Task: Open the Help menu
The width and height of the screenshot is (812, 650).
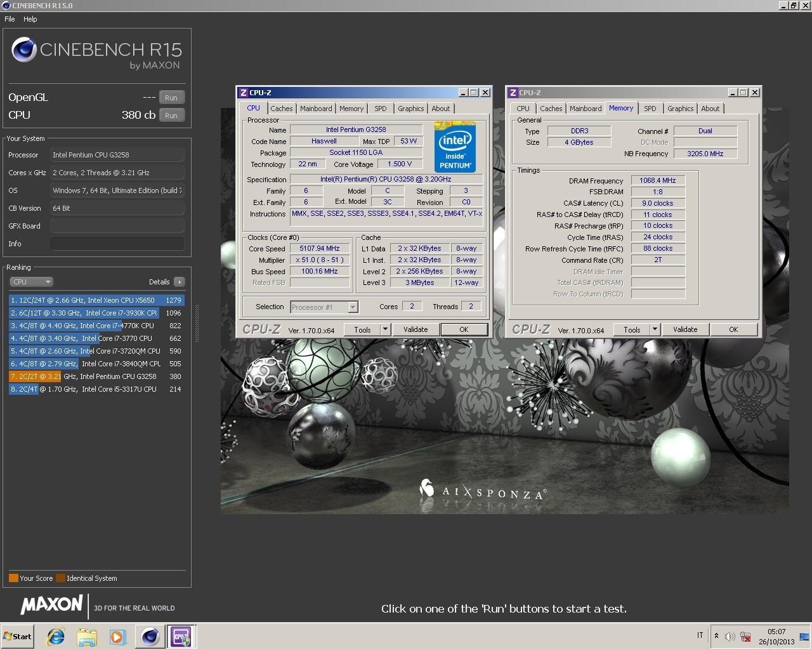Action: click(30, 19)
